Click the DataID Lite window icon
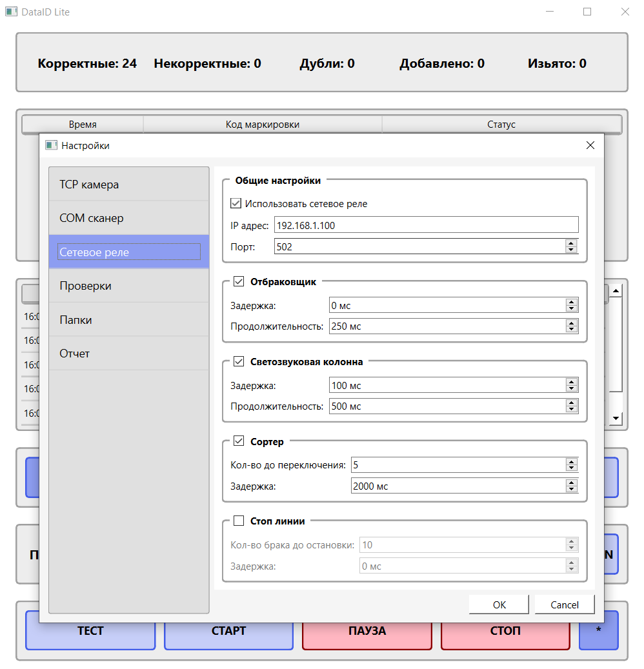Screen dimensions: 644x669 point(11,12)
